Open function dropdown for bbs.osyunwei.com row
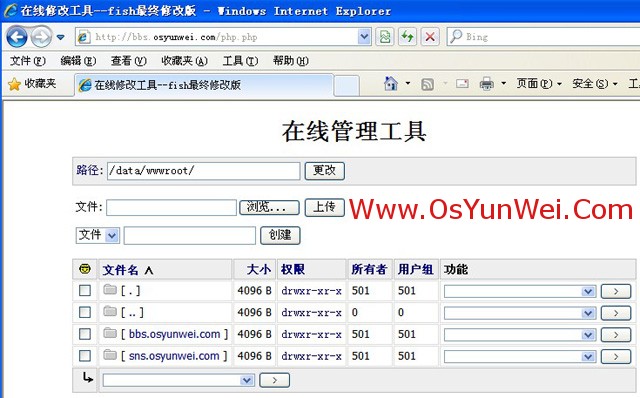The height and width of the screenshot is (398, 640). pos(520,335)
